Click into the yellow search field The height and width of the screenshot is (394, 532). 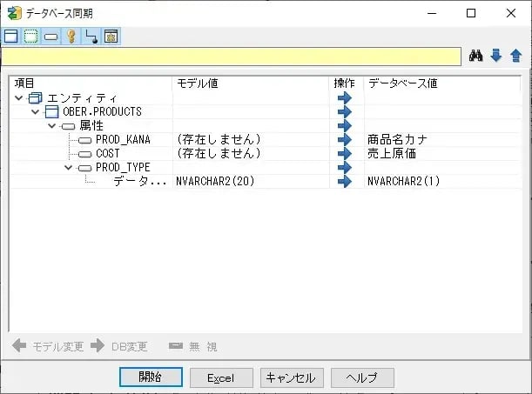[x=231, y=57]
